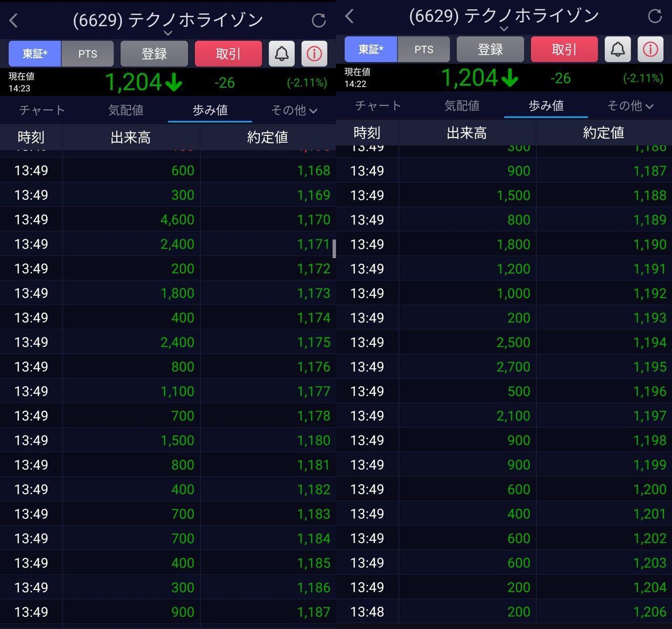The height and width of the screenshot is (629, 672).
Task: Open その他 dropdown in 14:22 screen
Action: 630,106
